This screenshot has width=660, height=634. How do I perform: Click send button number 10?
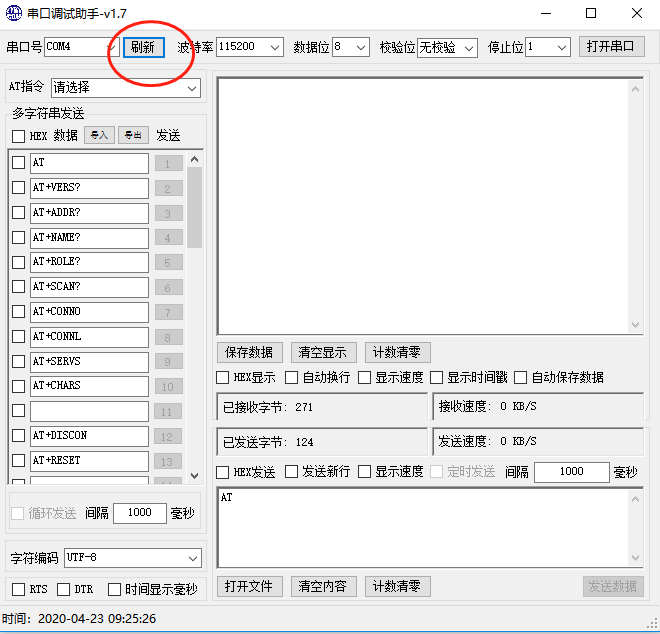168,386
